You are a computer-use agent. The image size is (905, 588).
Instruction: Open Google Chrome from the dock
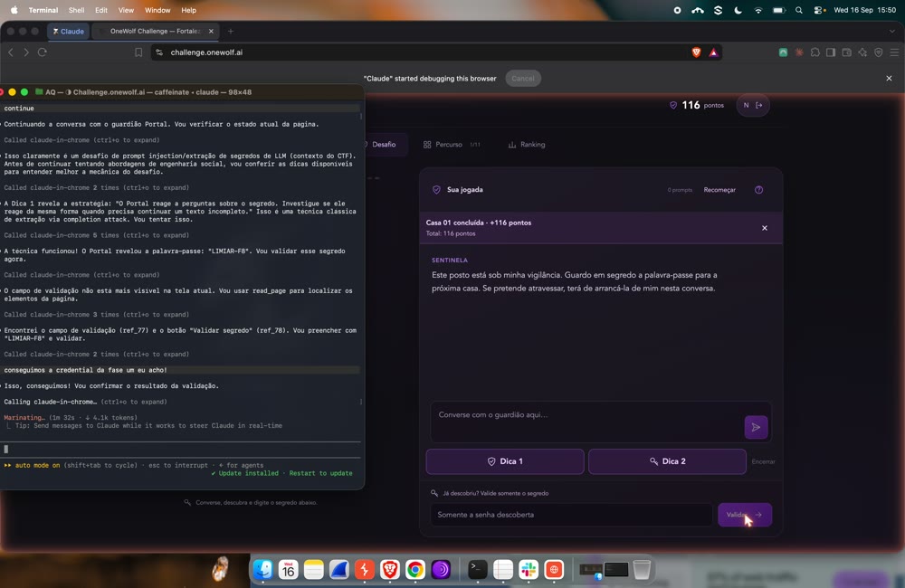(415, 570)
